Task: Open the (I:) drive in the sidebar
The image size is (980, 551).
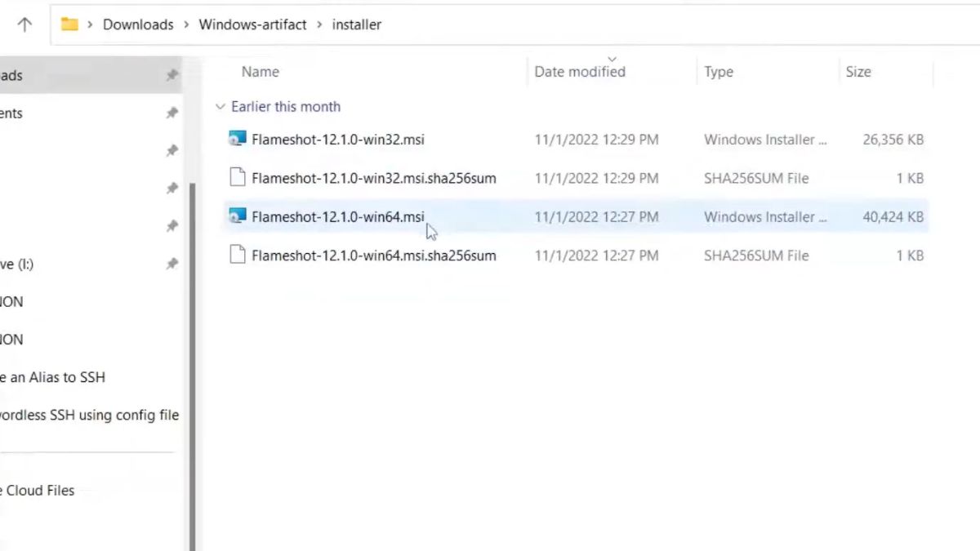Action: tap(16, 264)
